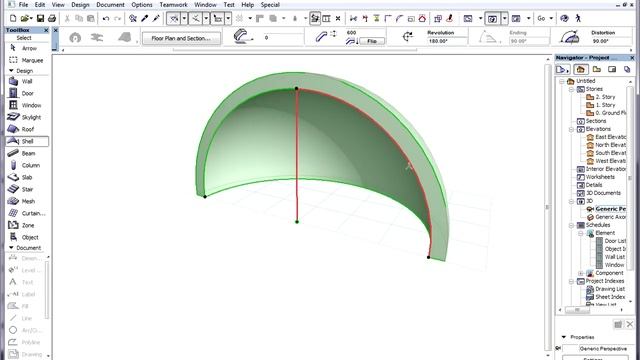The height and width of the screenshot is (360, 640).
Task: Inject parameters with the syringe icon
Action: click(156, 18)
